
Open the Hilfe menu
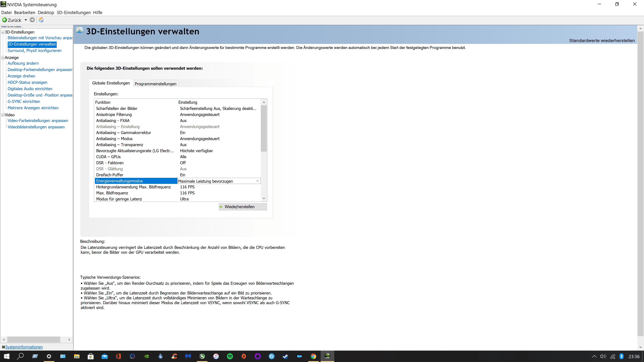pyautogui.click(x=97, y=13)
